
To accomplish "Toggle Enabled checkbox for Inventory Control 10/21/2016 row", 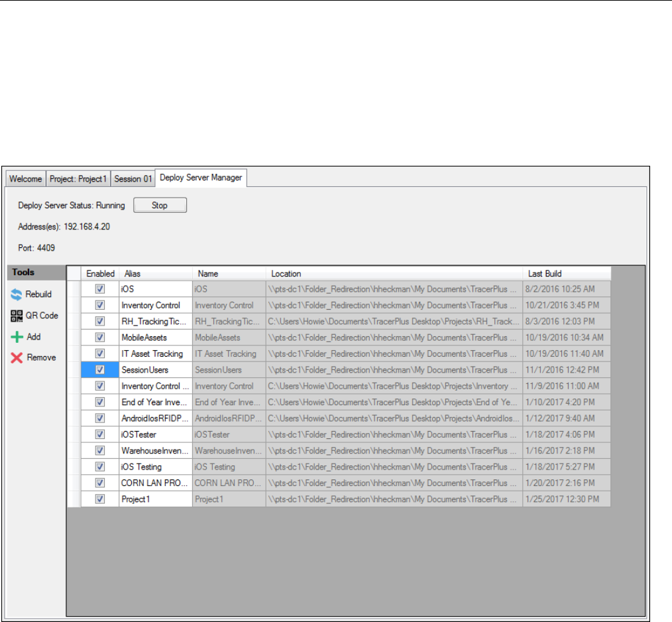I will click(x=100, y=305).
